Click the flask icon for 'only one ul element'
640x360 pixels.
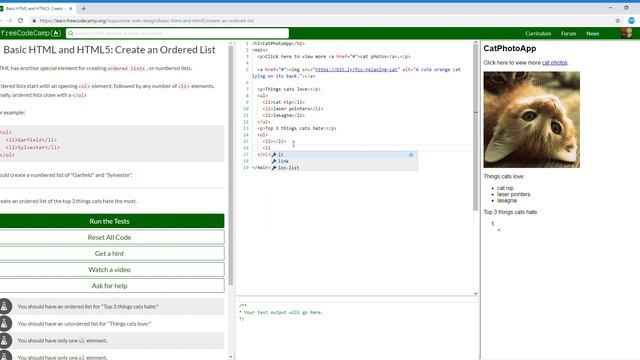tap(4, 340)
